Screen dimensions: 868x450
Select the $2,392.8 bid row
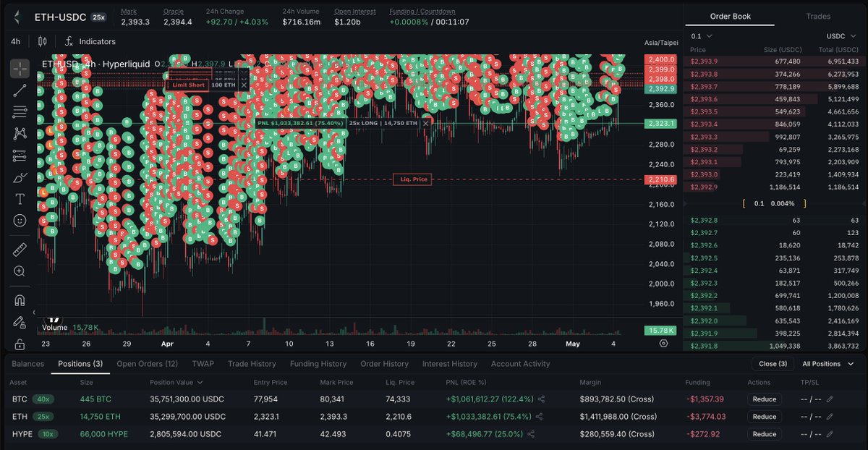(x=774, y=220)
